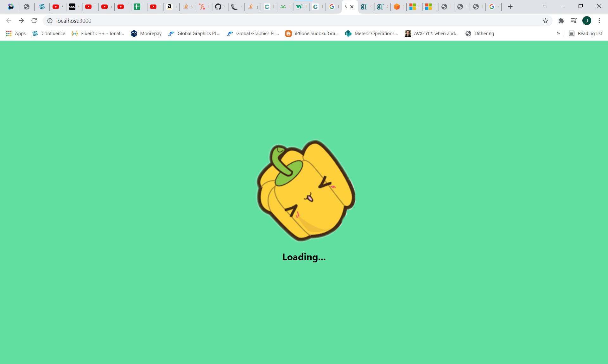Open the Reading list panel
The image size is (608, 364).
point(586,34)
